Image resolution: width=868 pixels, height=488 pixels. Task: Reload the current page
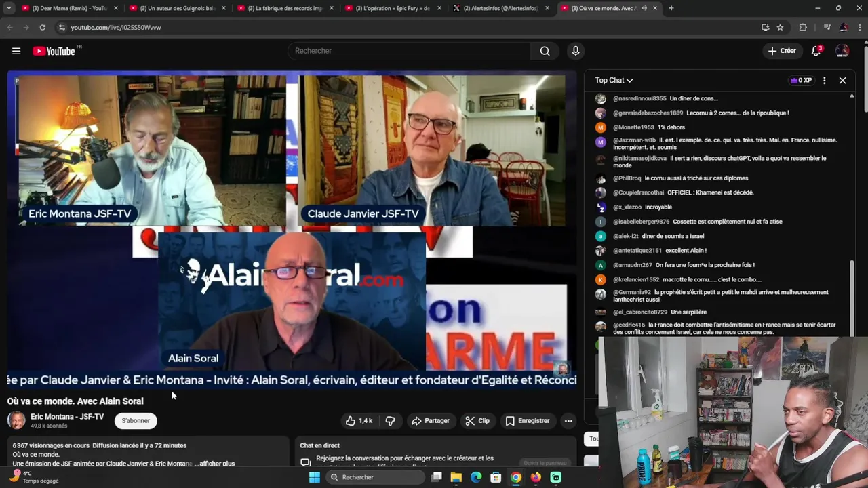point(42,27)
